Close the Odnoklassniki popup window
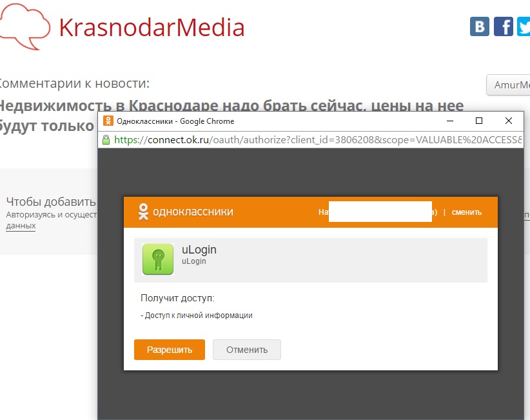Viewport: 530px width, 420px height. 508,121
